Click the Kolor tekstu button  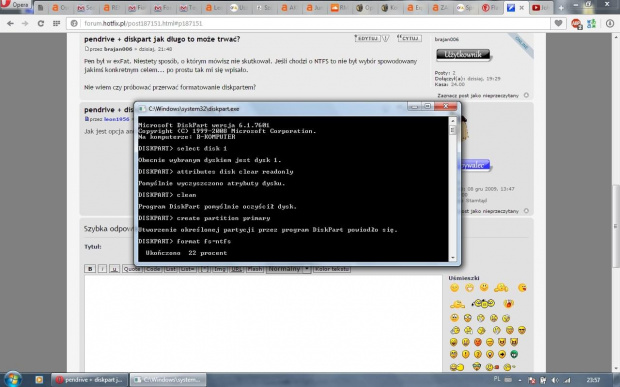pos(332,269)
